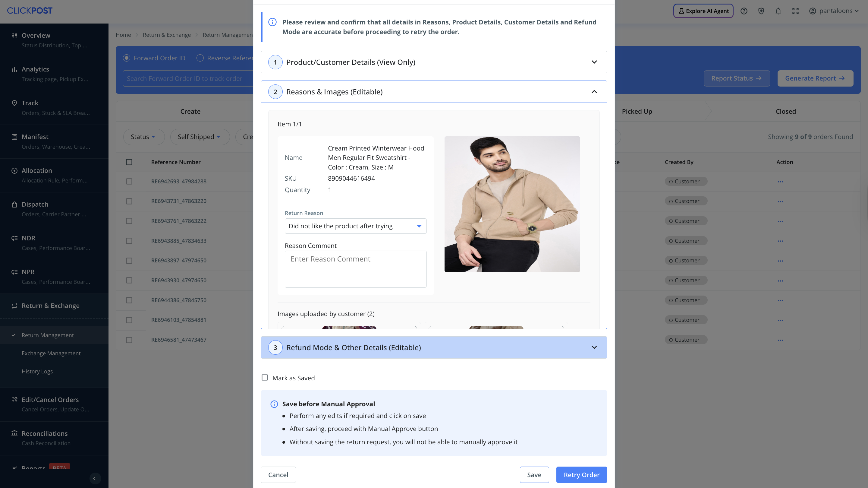Open the Track location pin icon
Viewport: 868px width, 488px height.
[x=14, y=103]
